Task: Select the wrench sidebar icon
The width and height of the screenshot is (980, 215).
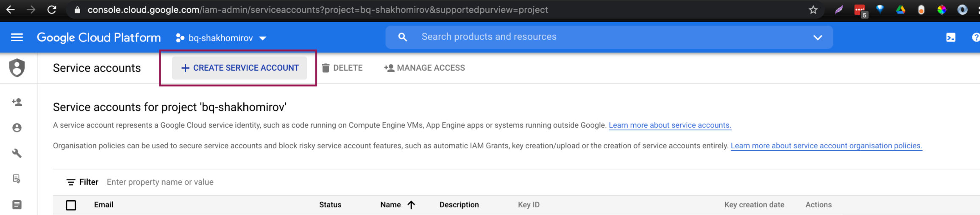Action: 17,153
